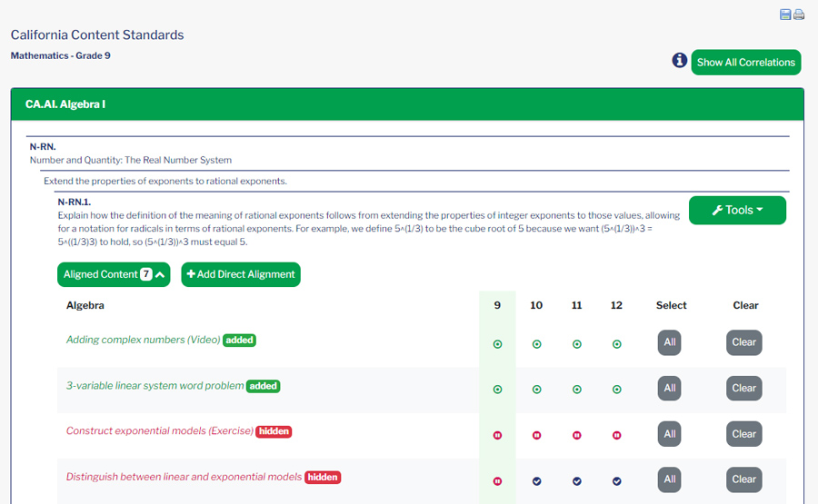This screenshot has width=818, height=504.
Task: Click Clear for Adding complex numbers
Action: click(743, 342)
